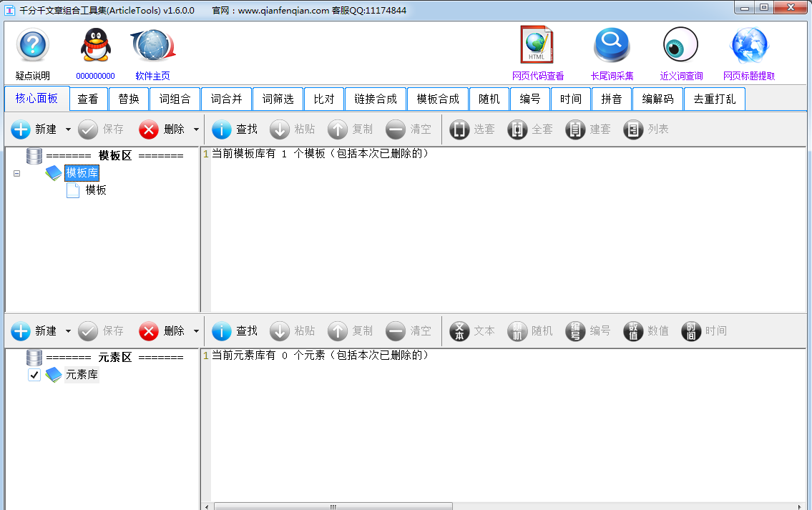Open the 词筛选 tab
The height and width of the screenshot is (510, 812).
(x=278, y=99)
